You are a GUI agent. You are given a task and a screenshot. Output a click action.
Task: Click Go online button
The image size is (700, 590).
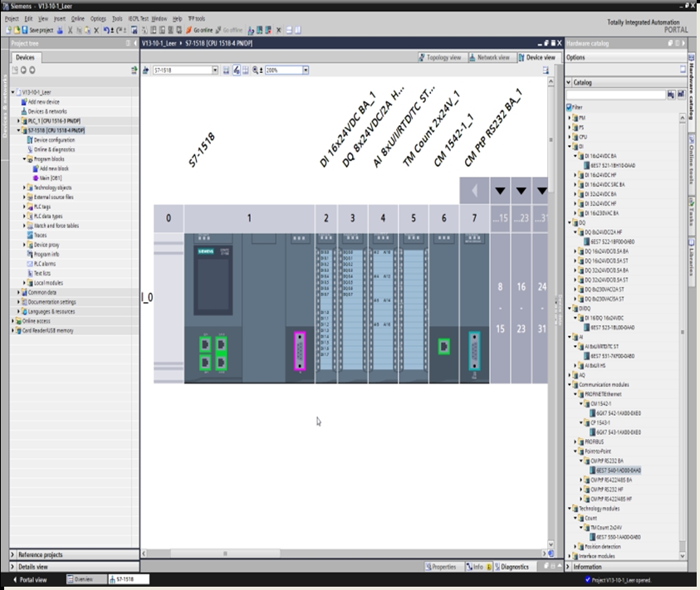point(199,31)
